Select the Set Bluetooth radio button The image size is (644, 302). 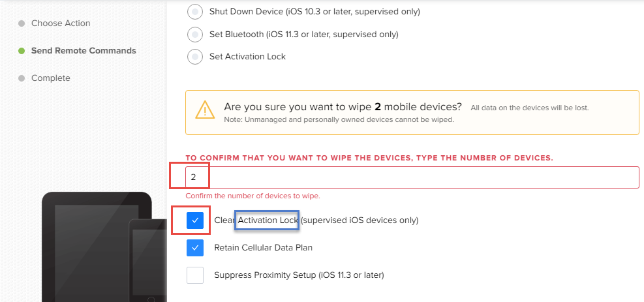point(195,34)
